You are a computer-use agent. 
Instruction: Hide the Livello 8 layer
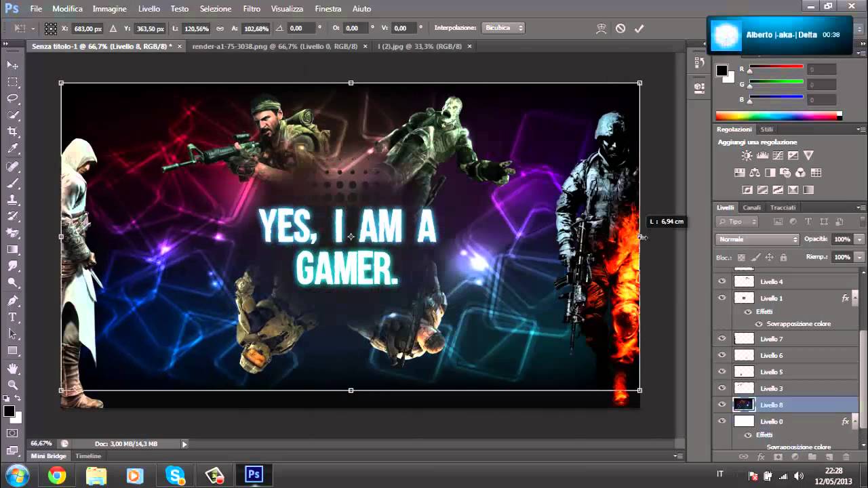pos(722,405)
